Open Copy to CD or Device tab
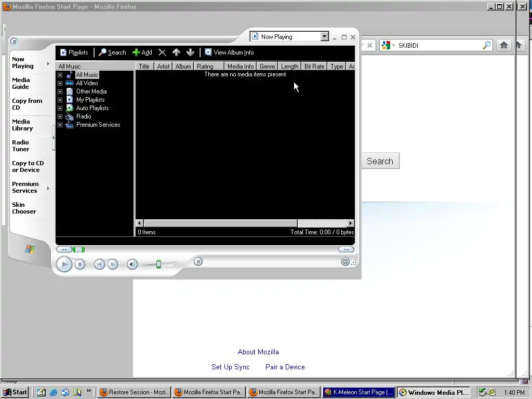 pos(30,167)
